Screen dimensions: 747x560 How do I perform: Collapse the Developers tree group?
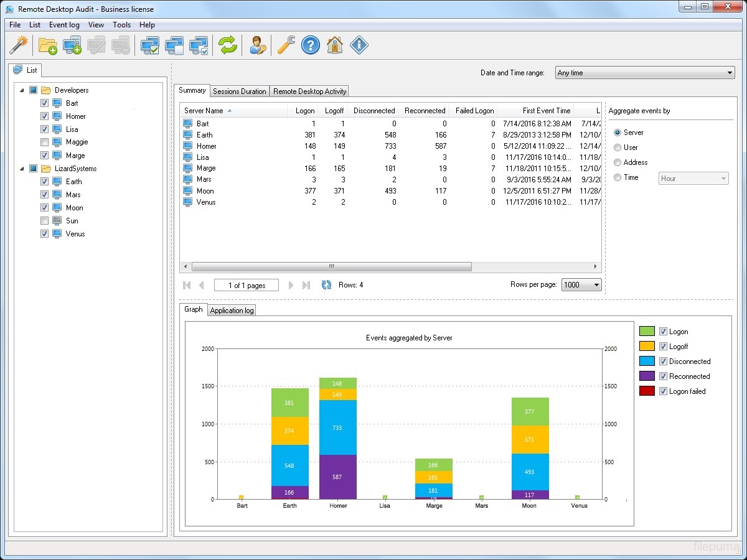[x=22, y=90]
